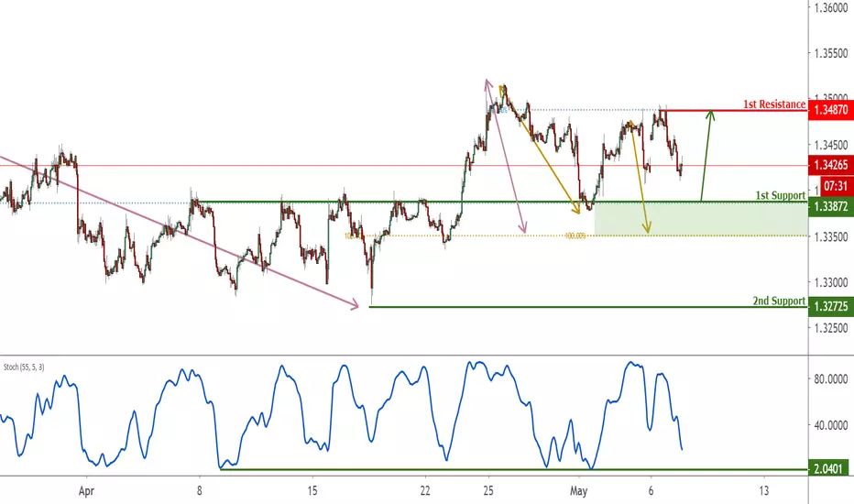Select the green 1.32725 price tag
The width and height of the screenshot is (854, 504).
831,307
